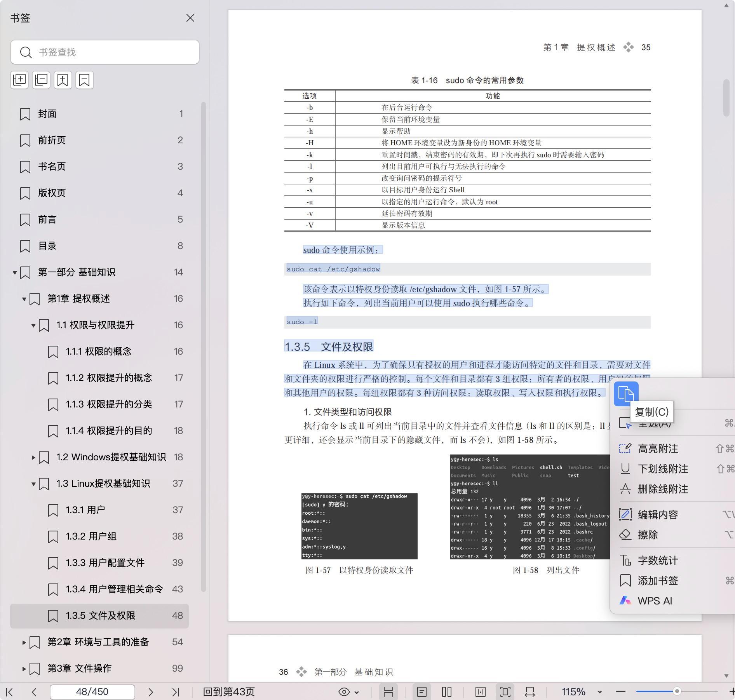Click 回到第43页 to return

228,692
